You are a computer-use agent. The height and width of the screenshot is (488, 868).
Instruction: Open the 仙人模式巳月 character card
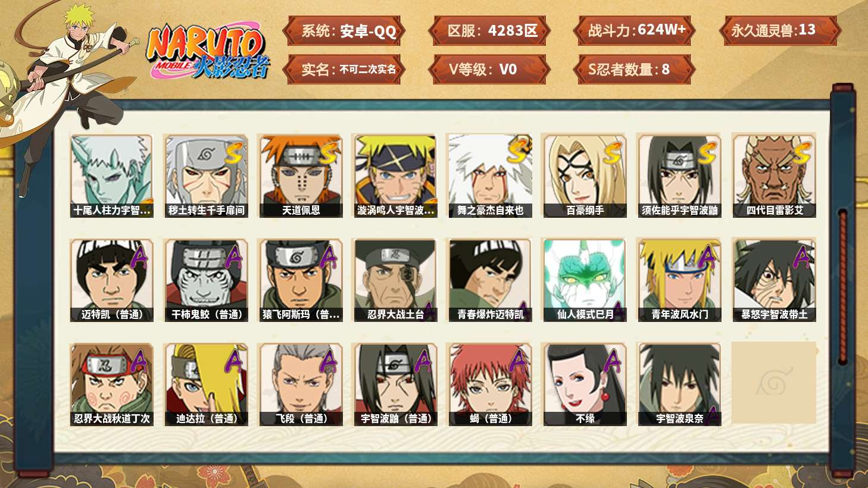(x=585, y=280)
